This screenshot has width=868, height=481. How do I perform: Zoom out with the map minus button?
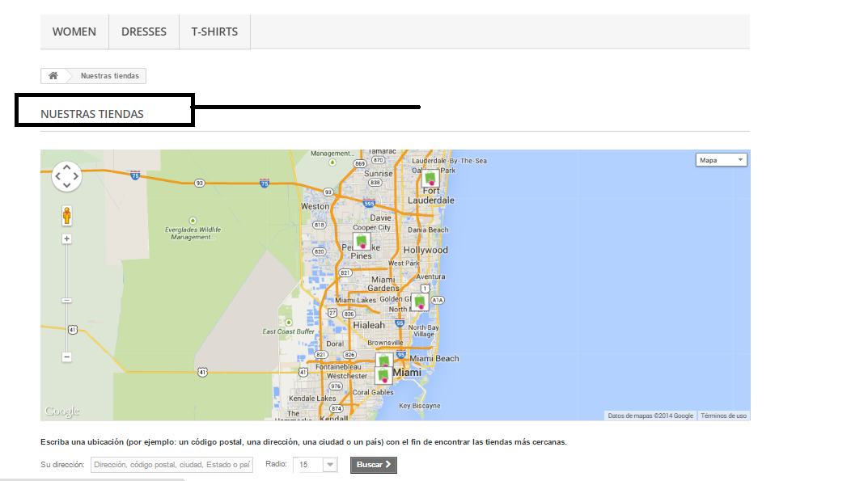(x=66, y=357)
